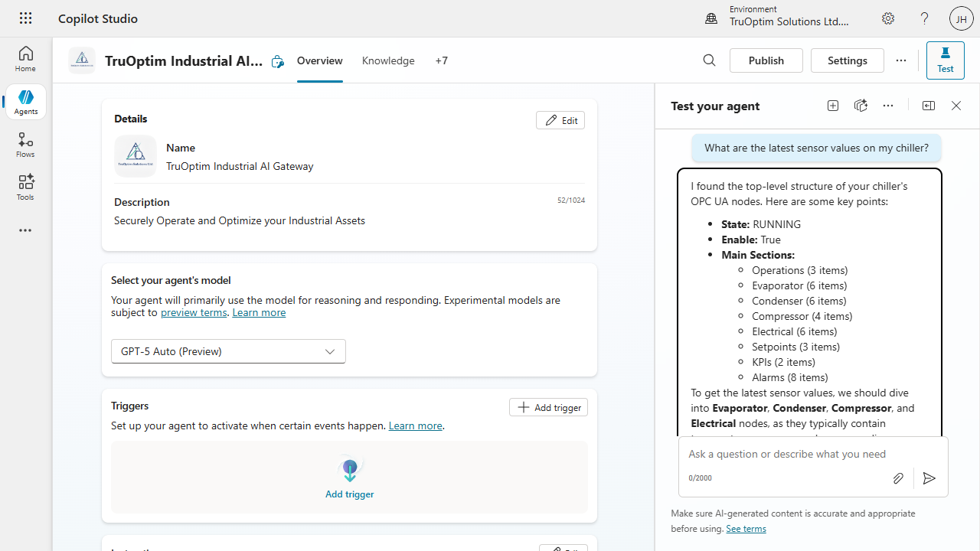Click the chiller sensor question message
Viewport: 980px width, 551px height.
816,148
